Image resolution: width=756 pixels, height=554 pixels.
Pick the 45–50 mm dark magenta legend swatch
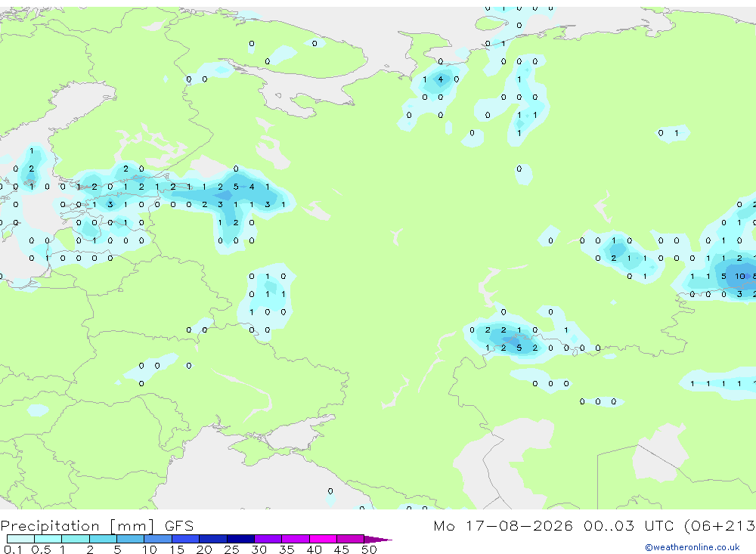click(350, 539)
